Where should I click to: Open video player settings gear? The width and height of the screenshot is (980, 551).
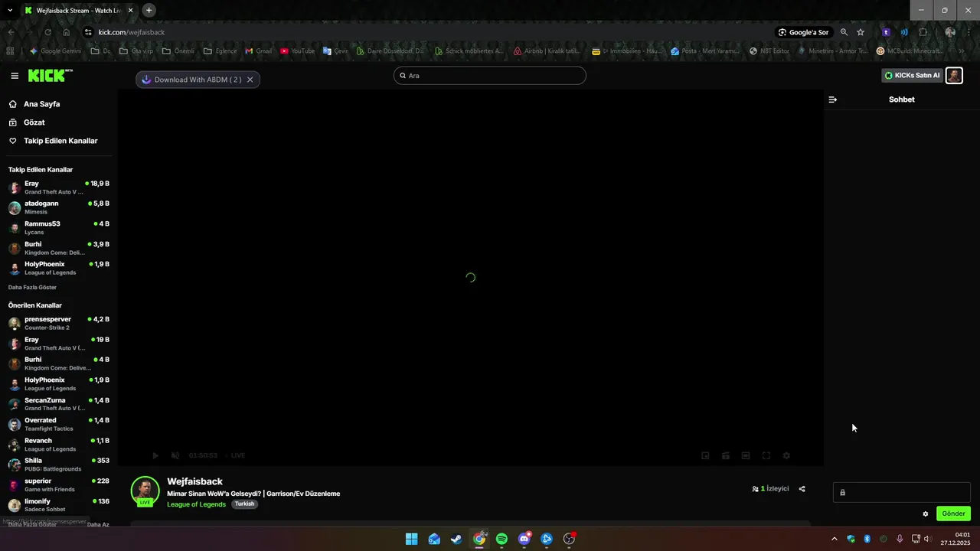click(786, 455)
